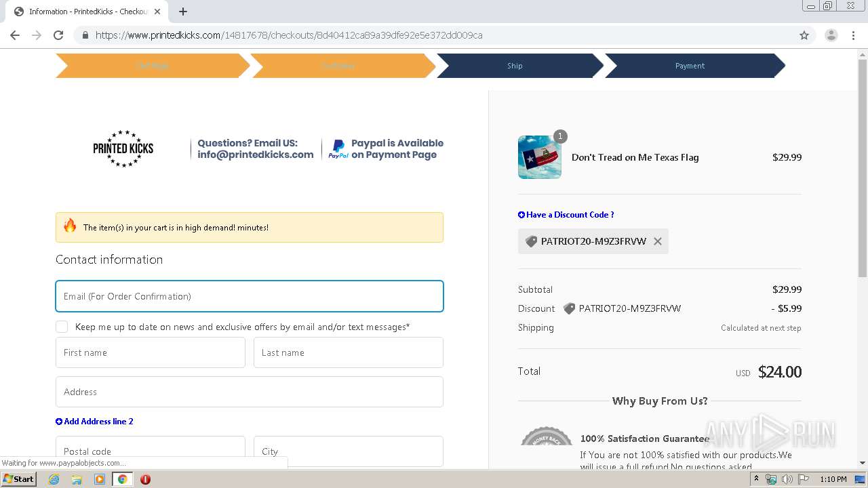Click the PayPal logo icon

point(338,149)
